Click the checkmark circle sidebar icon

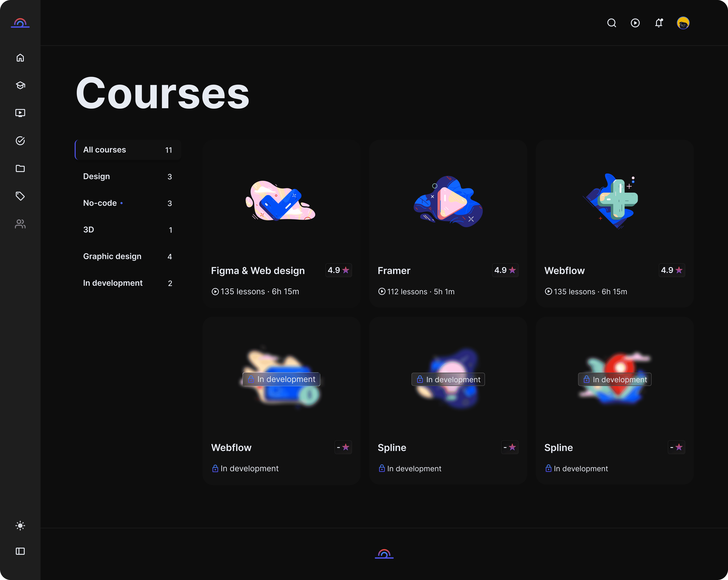click(20, 141)
